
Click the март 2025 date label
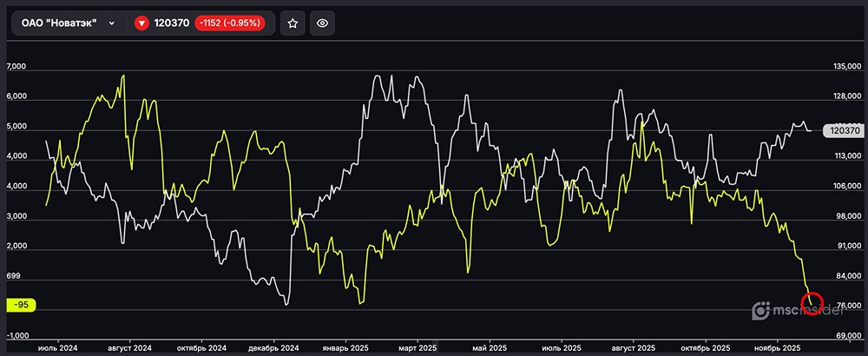pyautogui.click(x=417, y=347)
